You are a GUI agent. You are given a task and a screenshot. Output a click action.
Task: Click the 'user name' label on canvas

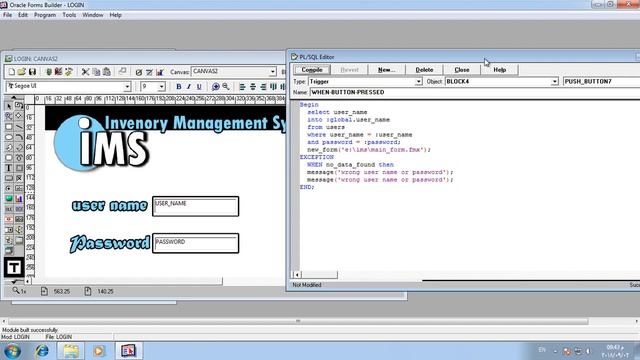coord(109,206)
